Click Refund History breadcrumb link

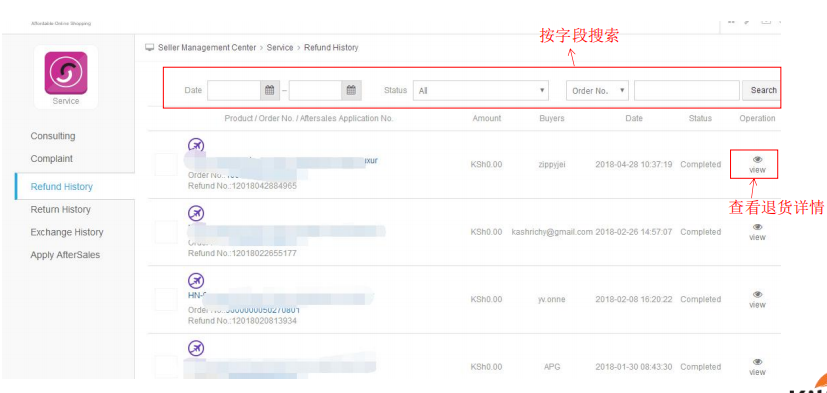pyautogui.click(x=331, y=47)
